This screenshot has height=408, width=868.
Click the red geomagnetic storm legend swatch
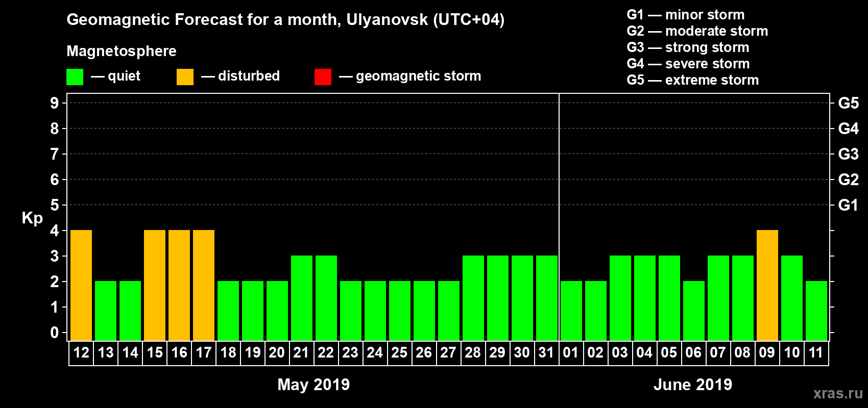point(323,77)
